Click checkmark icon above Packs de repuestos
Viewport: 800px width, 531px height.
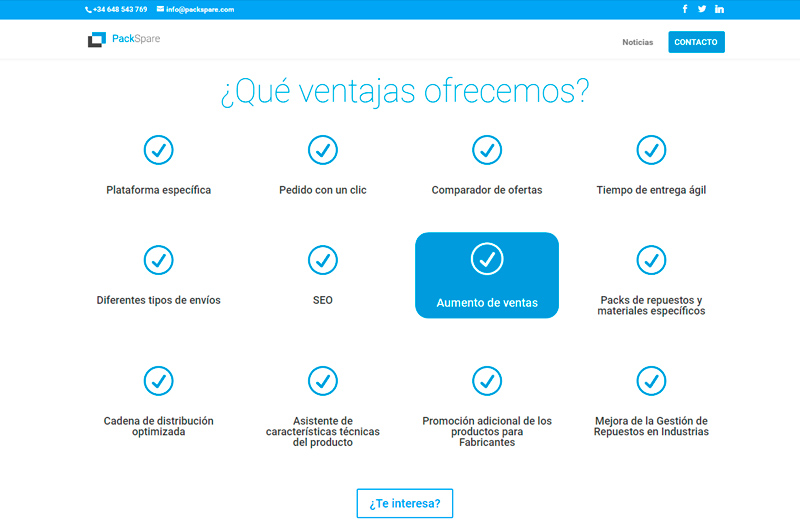(x=652, y=260)
